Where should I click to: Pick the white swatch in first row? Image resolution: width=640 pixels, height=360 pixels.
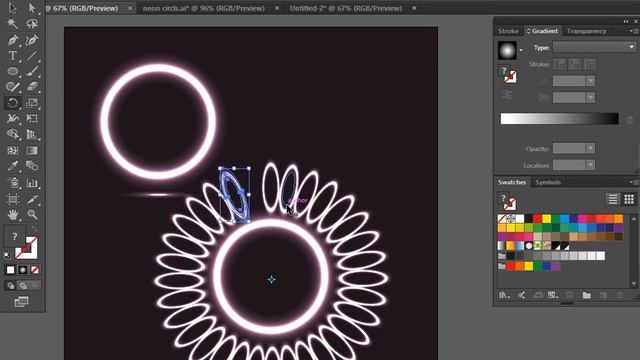[x=520, y=219]
